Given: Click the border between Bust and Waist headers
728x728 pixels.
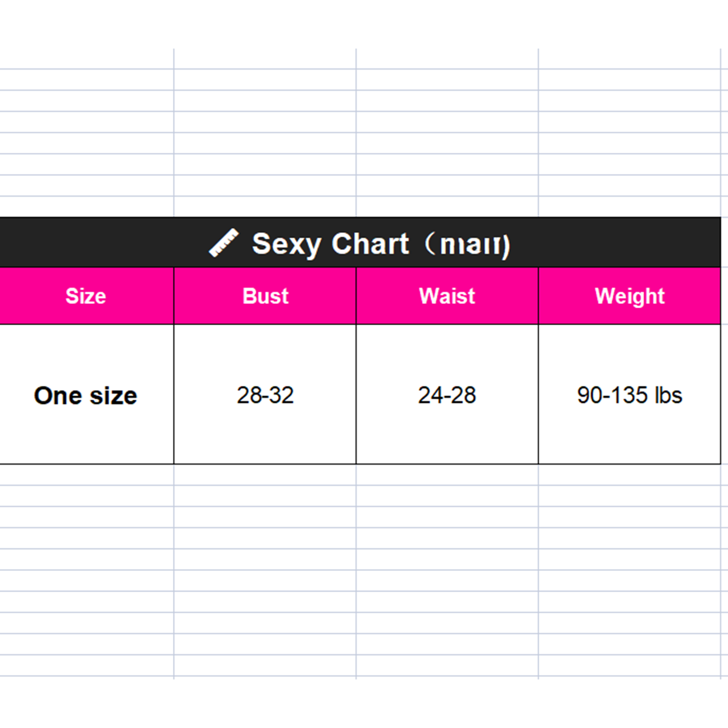Looking at the screenshot, I should coord(356,296).
